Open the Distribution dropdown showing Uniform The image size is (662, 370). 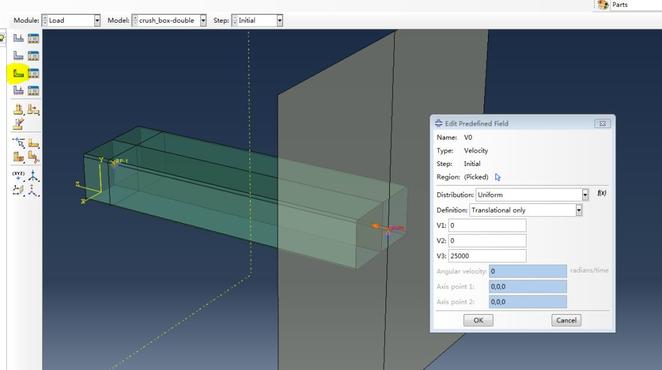coord(532,195)
